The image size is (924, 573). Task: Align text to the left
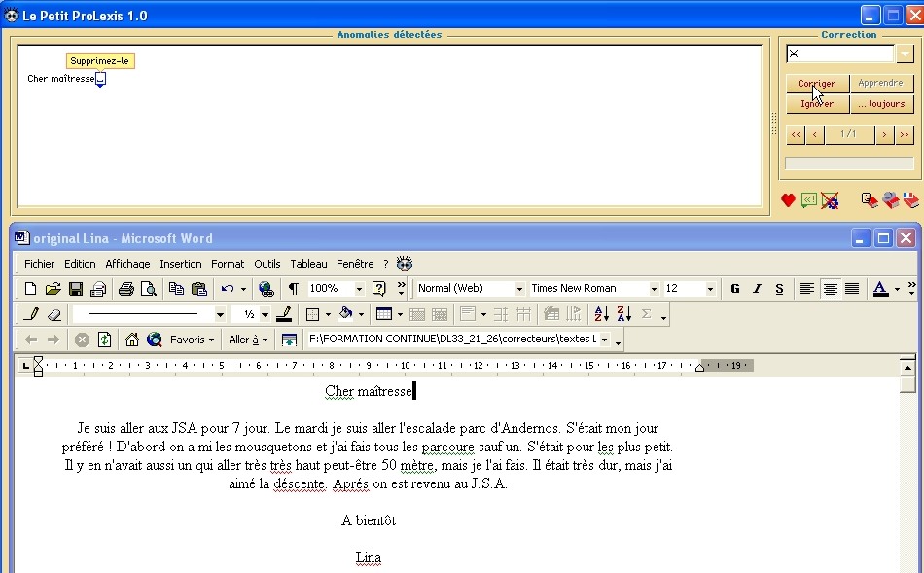coord(807,288)
